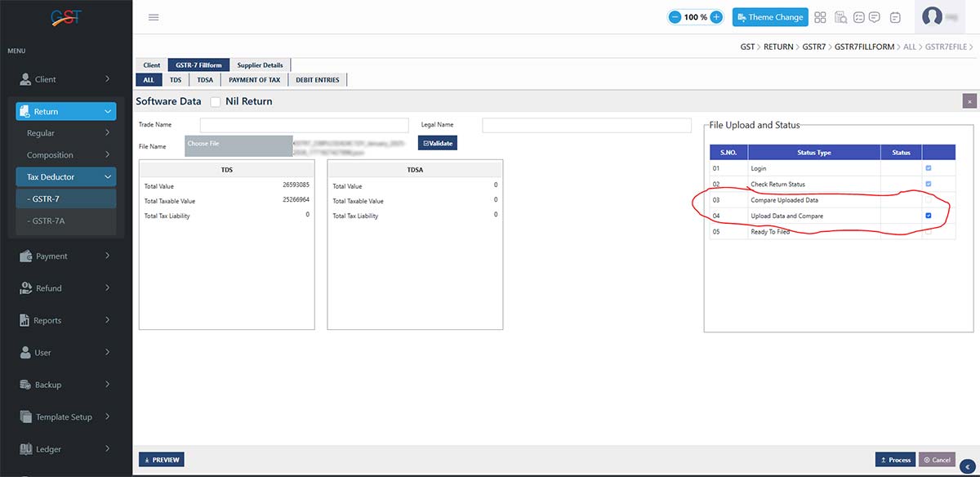Click the Theme Change button
This screenshot has width=980, height=477.
tap(770, 17)
